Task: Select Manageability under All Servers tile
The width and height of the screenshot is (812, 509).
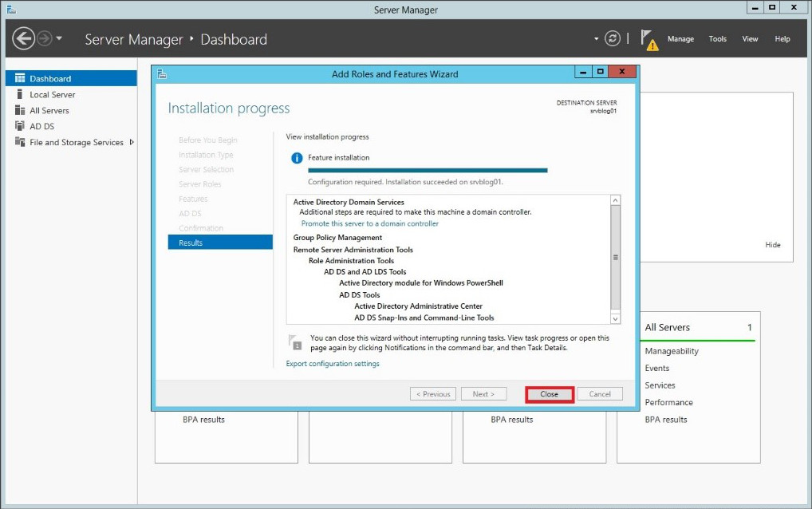Action: [x=672, y=351]
